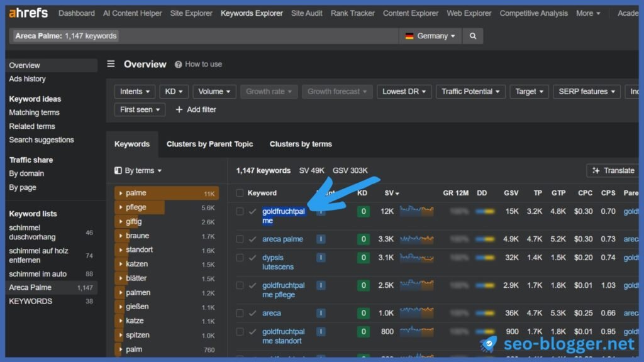644x362 pixels.
Task: Open the Target filter dropdown
Action: [529, 92]
